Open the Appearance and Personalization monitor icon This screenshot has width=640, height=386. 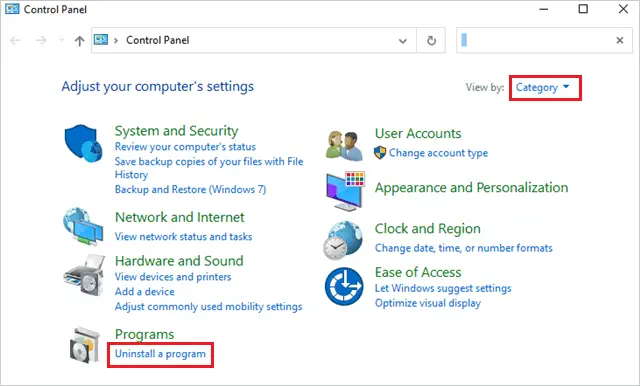click(x=345, y=191)
